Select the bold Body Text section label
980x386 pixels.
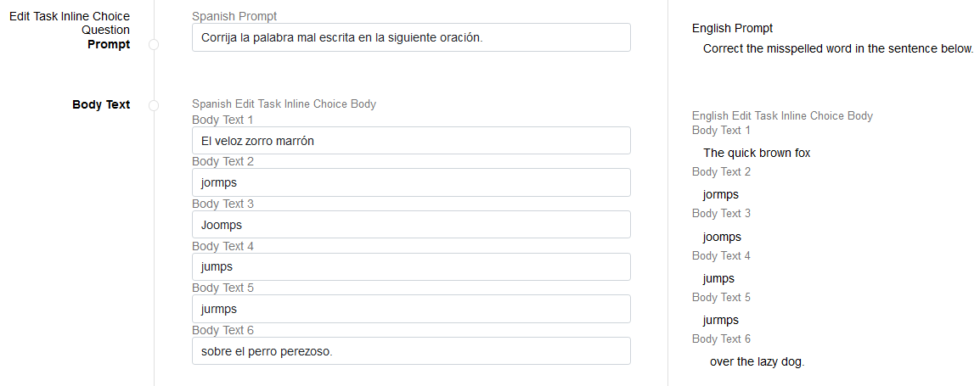101,105
